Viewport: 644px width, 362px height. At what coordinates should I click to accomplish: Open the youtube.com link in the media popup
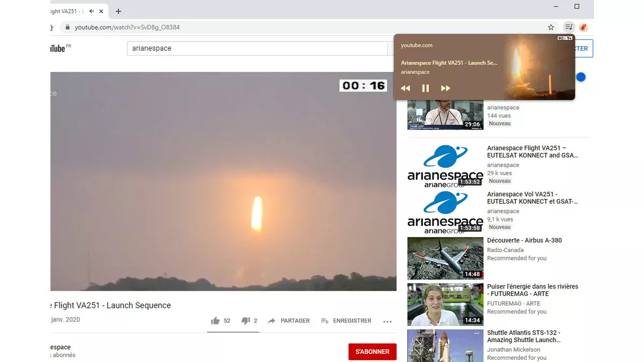click(x=416, y=45)
